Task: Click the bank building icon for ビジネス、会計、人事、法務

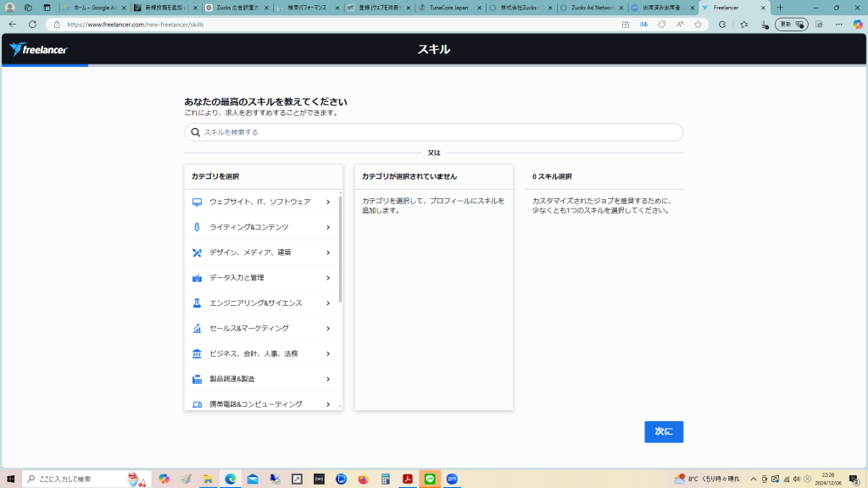Action: tap(197, 354)
